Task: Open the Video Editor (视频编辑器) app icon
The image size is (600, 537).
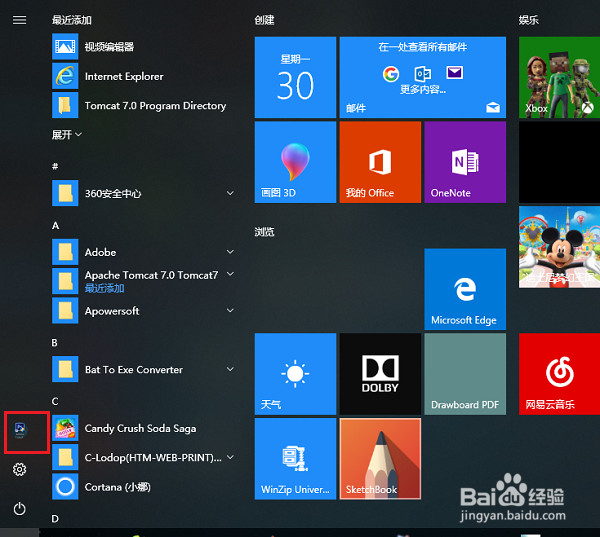Action: [65, 47]
